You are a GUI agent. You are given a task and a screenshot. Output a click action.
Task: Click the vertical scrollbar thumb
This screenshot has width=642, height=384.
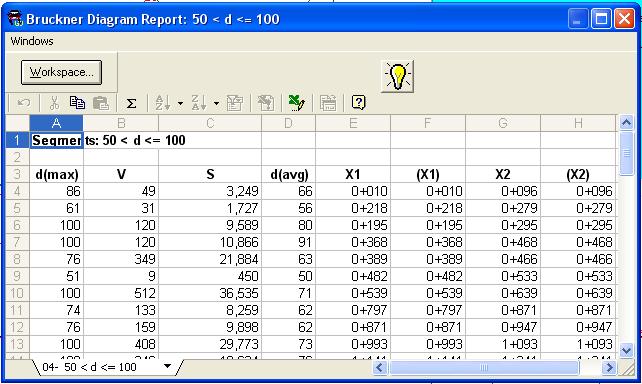(x=626, y=154)
